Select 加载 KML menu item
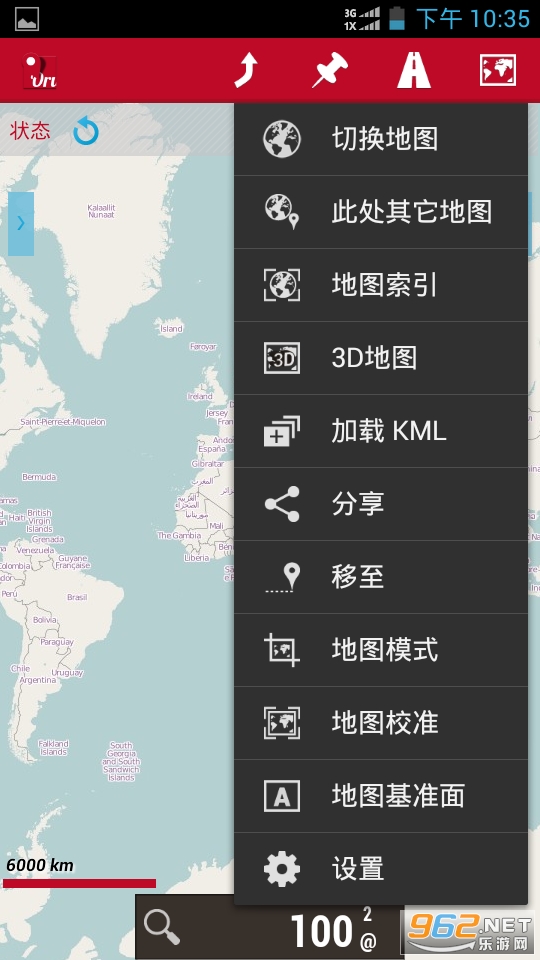 tap(381, 431)
